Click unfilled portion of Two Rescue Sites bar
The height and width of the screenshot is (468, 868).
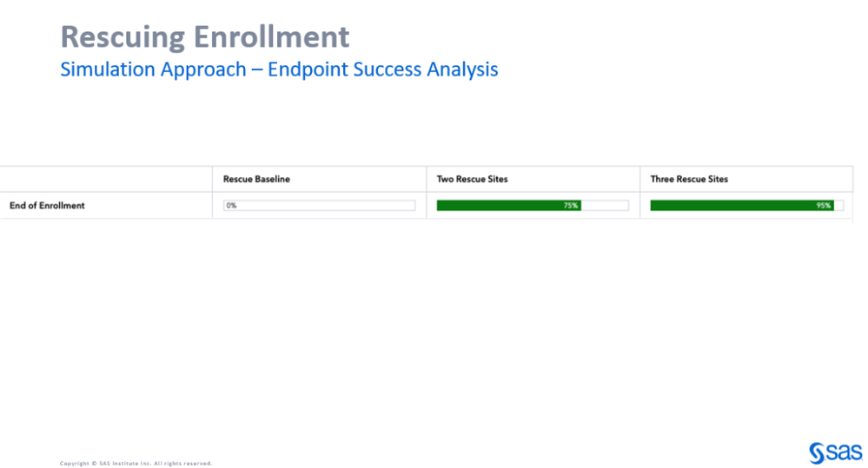(x=605, y=205)
